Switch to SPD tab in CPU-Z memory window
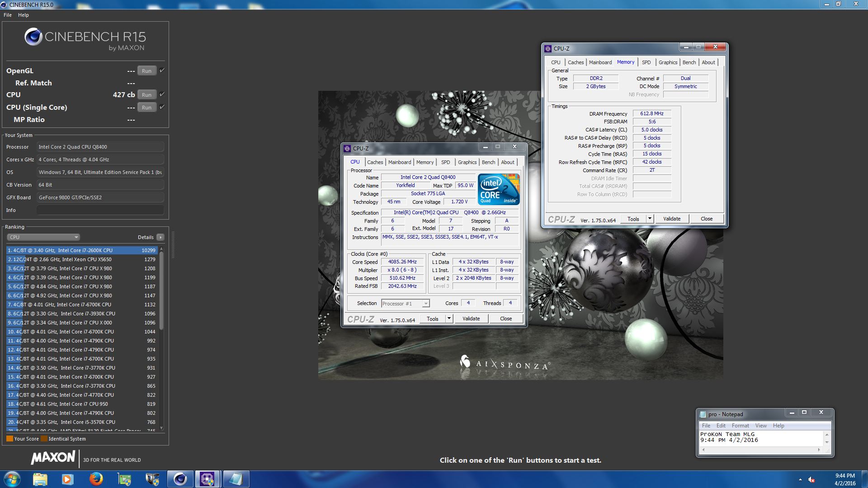This screenshot has width=868, height=488. [646, 62]
